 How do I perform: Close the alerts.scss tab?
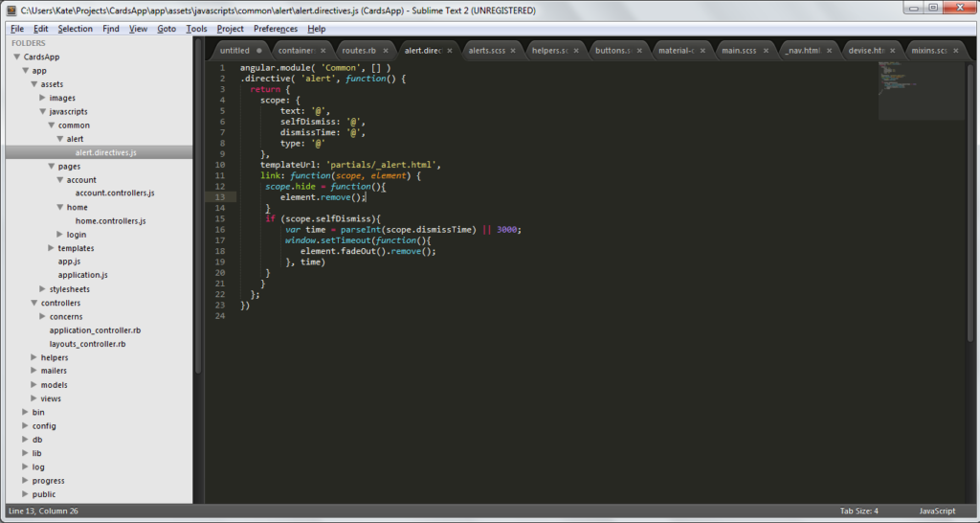click(513, 50)
